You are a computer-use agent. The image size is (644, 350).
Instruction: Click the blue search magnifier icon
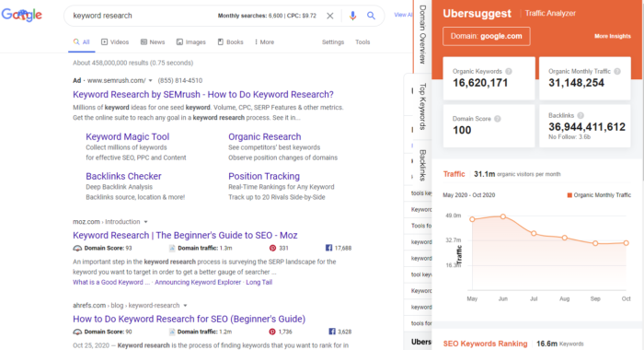point(371,16)
